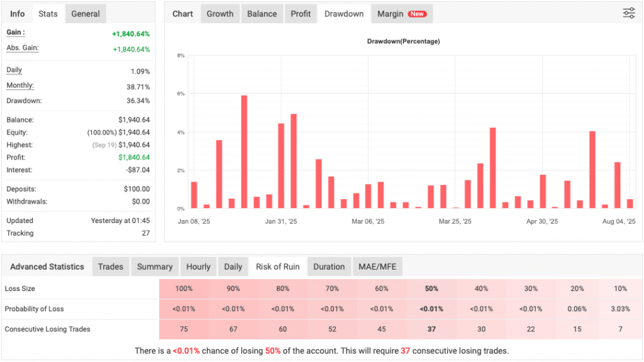The width and height of the screenshot is (644, 362).
Task: Click the Abs. Gain label link
Action: tap(23, 48)
